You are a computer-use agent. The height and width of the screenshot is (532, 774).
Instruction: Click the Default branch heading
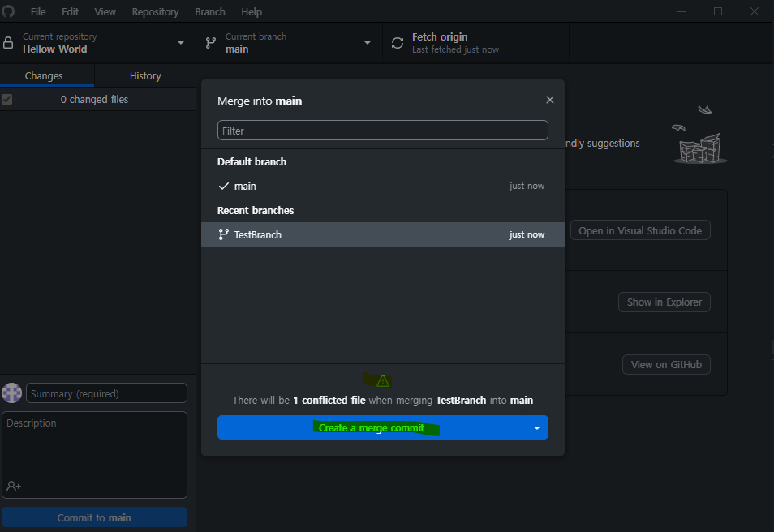click(x=252, y=162)
